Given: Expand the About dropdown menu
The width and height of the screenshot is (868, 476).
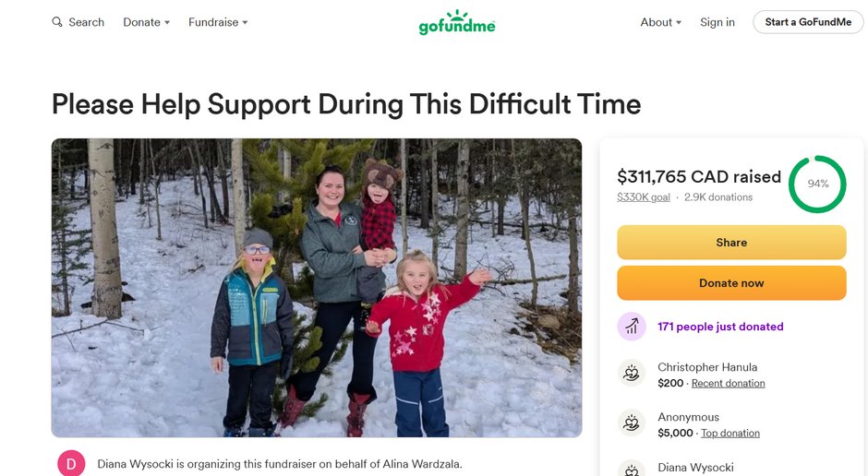Looking at the screenshot, I should click(661, 22).
